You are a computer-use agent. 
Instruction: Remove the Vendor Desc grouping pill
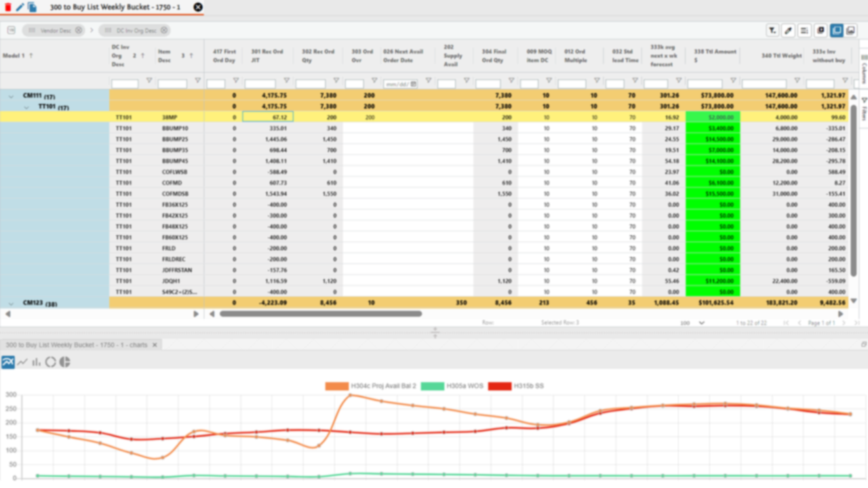(x=78, y=30)
